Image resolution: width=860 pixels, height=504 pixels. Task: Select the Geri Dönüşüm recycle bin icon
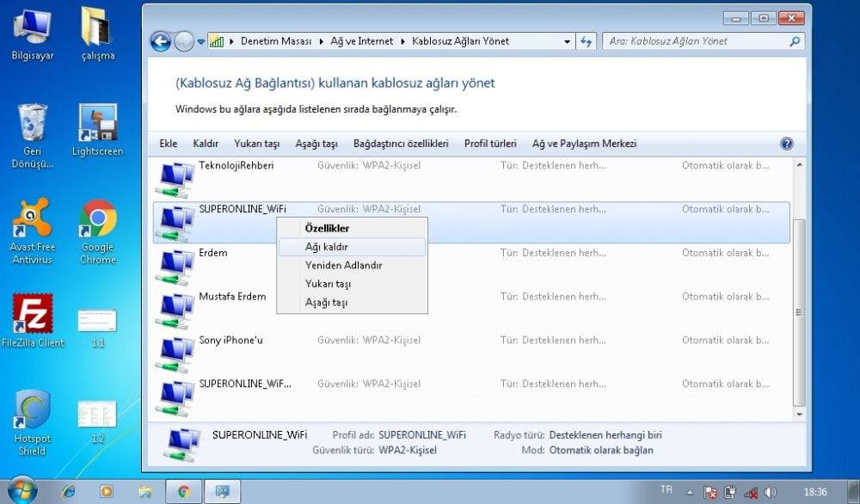(x=33, y=136)
